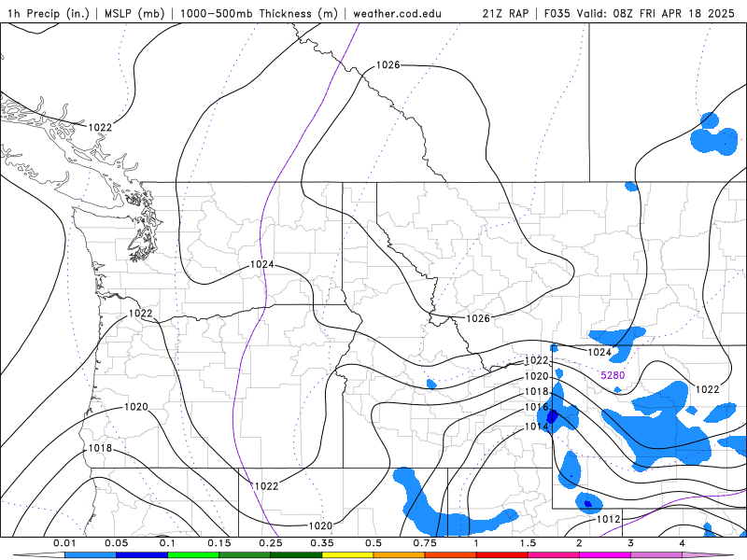Select the medium green 0.15–0.25 legend swatch
The width and height of the screenshot is (747, 560).
[245, 555]
